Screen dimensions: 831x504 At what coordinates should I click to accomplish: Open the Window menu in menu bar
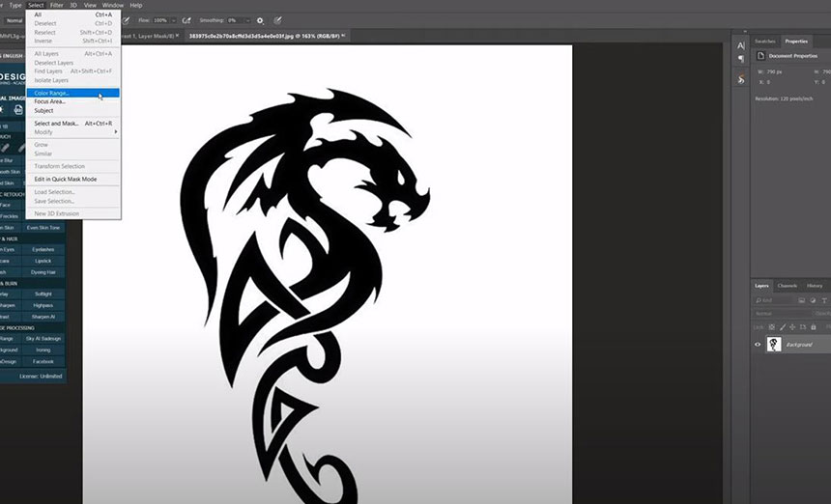tap(113, 5)
